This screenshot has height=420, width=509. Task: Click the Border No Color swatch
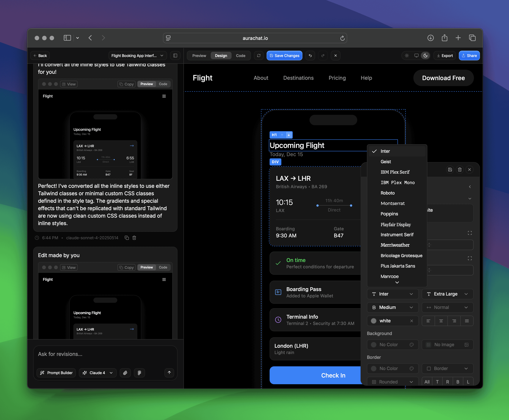click(374, 368)
